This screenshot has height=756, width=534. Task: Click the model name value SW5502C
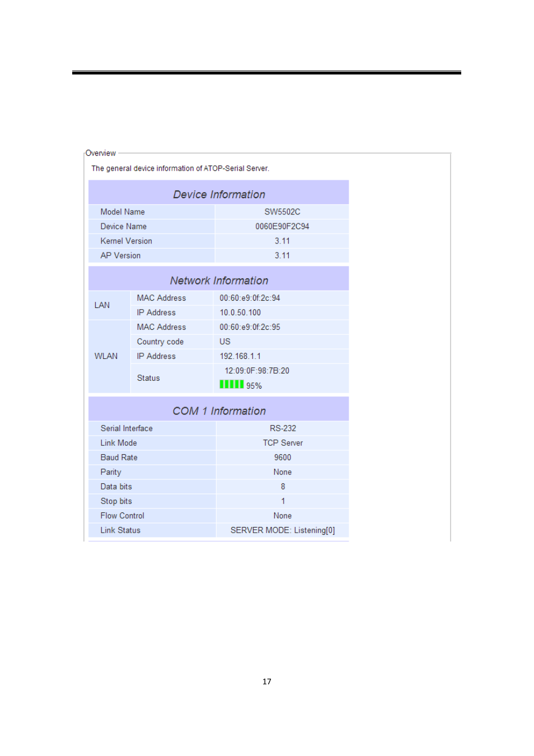click(x=282, y=212)
